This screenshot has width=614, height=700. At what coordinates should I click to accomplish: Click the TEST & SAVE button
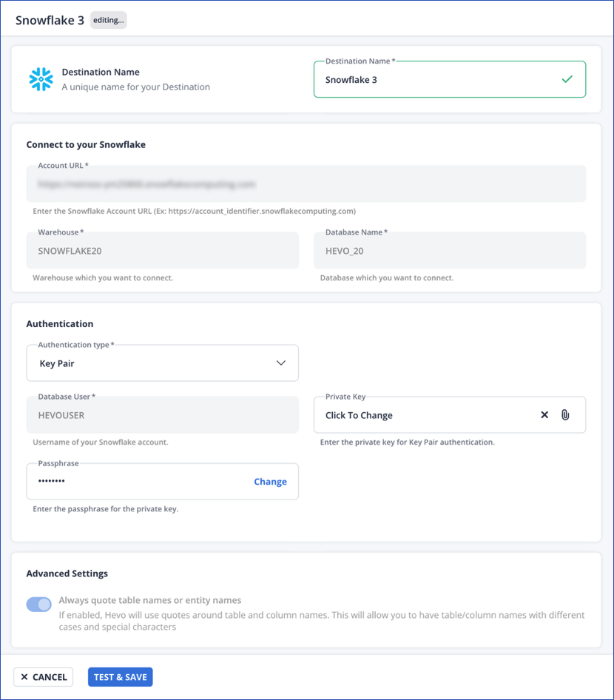coord(121,677)
